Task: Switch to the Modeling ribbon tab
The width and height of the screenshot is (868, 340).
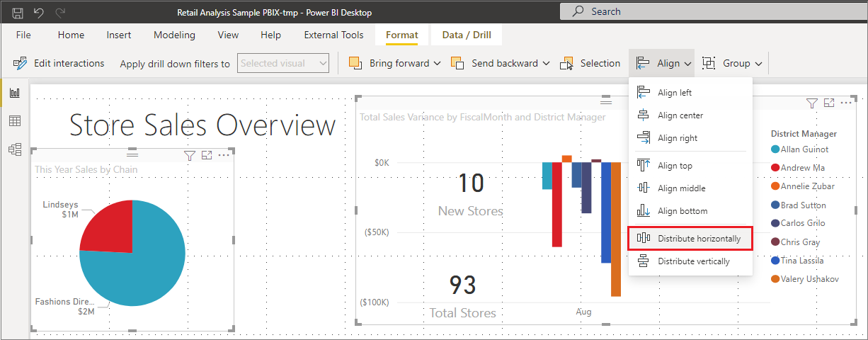Action: (x=174, y=35)
